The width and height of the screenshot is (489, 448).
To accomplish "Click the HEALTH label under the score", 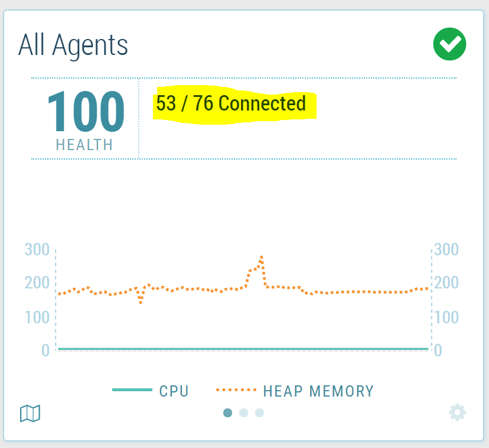I will coord(84,145).
